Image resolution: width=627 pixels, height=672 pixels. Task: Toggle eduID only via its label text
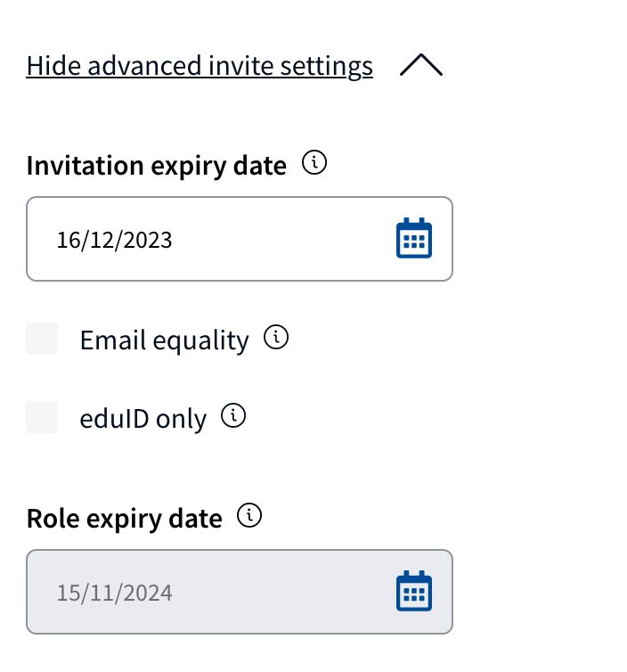click(x=143, y=419)
